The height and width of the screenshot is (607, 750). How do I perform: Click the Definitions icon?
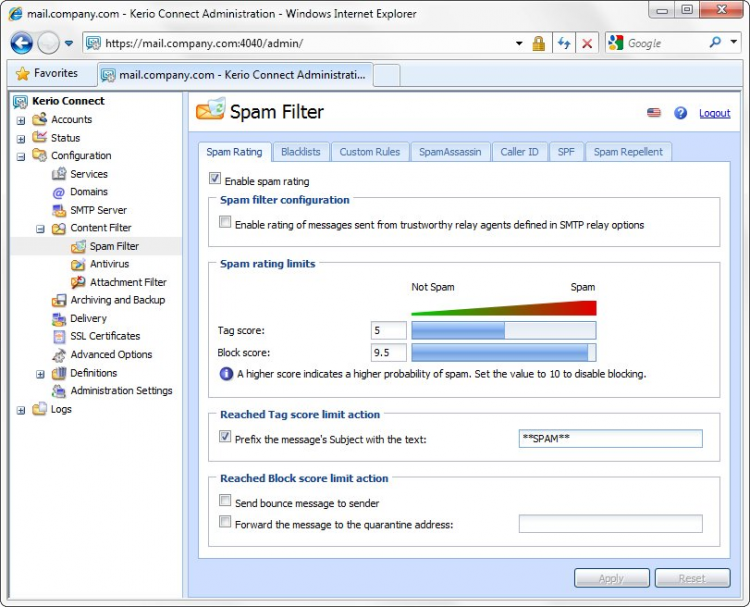pos(58,373)
